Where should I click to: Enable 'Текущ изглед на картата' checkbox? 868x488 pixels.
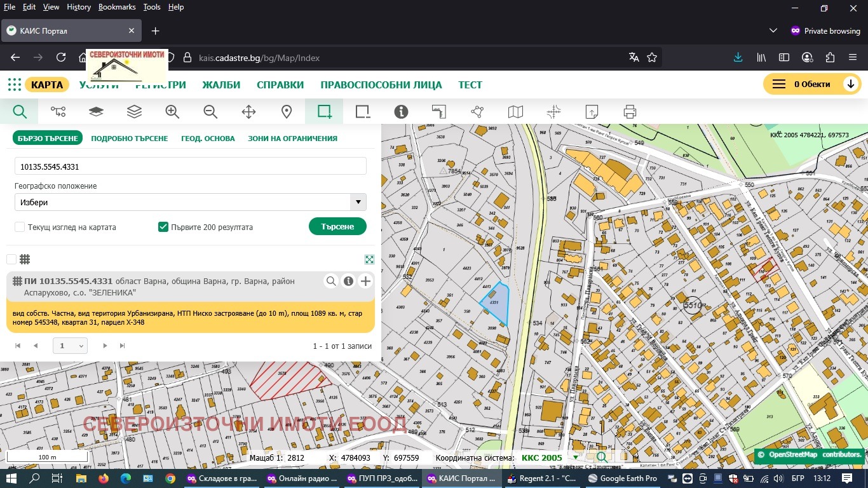[20, 227]
